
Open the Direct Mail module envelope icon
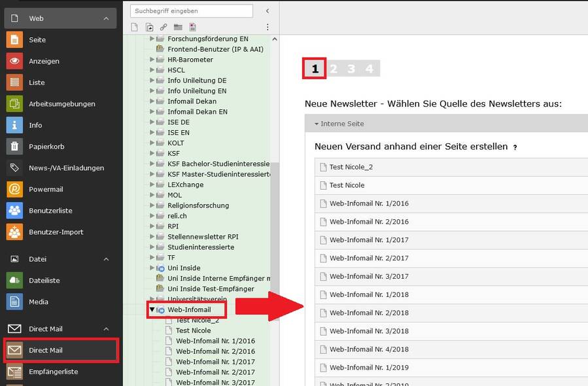(14, 351)
